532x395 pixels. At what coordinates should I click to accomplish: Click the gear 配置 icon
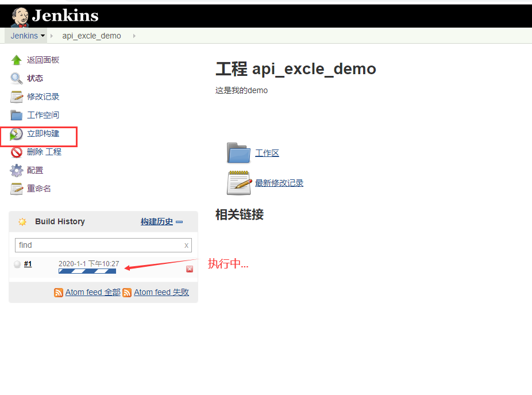16,171
